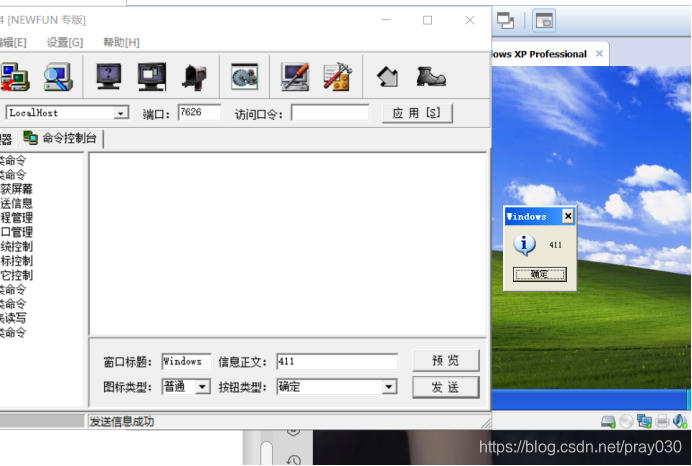The width and height of the screenshot is (692, 466).
Task: Click the screen control monitor icon
Action: 151,77
